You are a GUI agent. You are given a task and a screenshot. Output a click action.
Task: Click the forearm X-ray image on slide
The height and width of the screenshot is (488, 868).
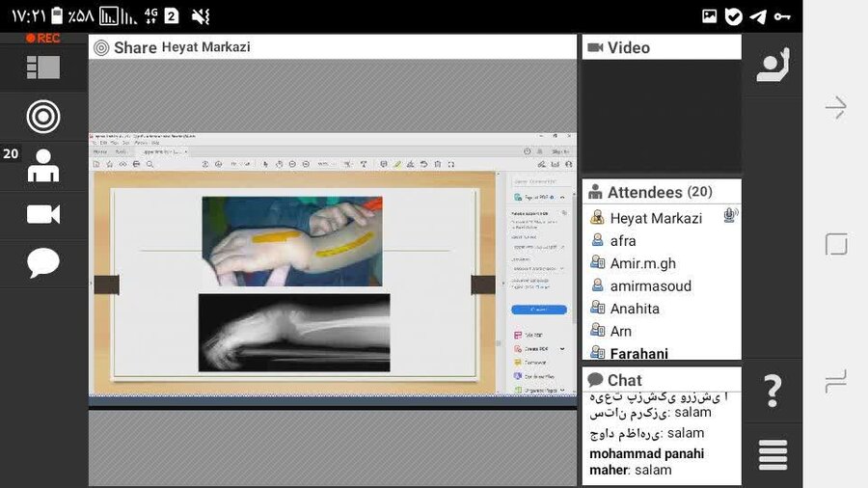(x=294, y=332)
